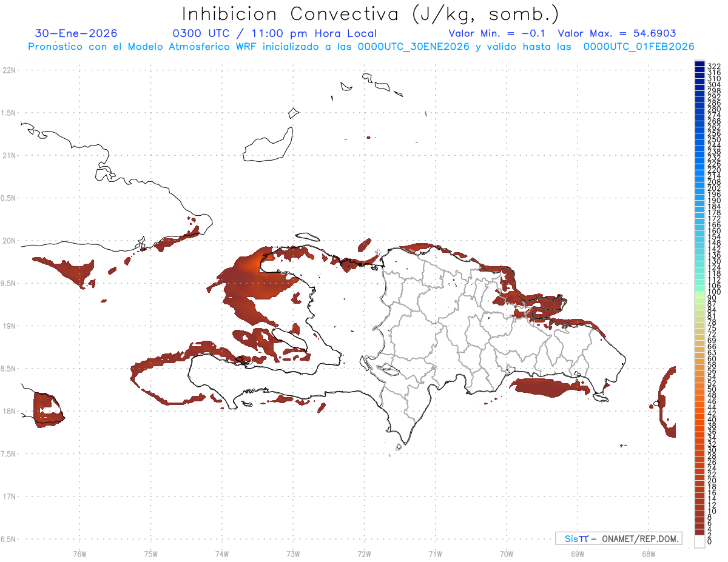728x562 pixels.
Task: Click the "74W" longitude label
Action: (221, 554)
